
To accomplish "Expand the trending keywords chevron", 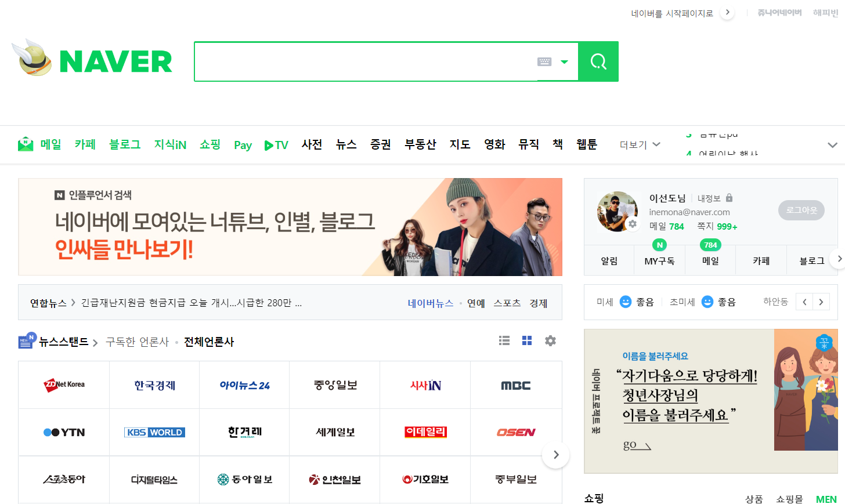I will [x=832, y=145].
